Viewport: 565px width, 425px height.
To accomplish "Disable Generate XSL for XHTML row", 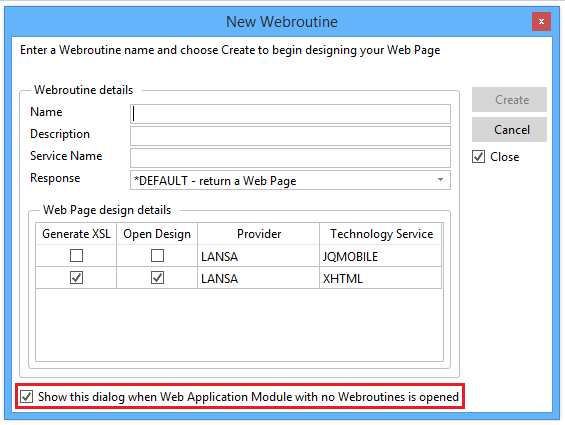I will tap(76, 278).
